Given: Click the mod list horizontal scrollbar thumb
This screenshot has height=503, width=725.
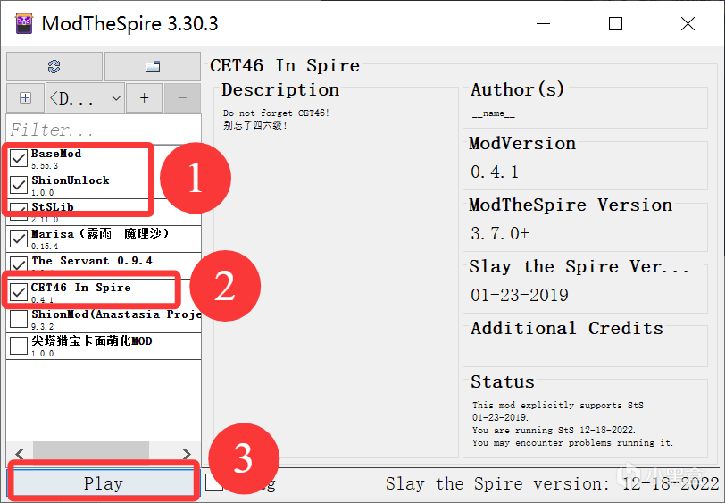Looking at the screenshot, I should tap(91, 450).
